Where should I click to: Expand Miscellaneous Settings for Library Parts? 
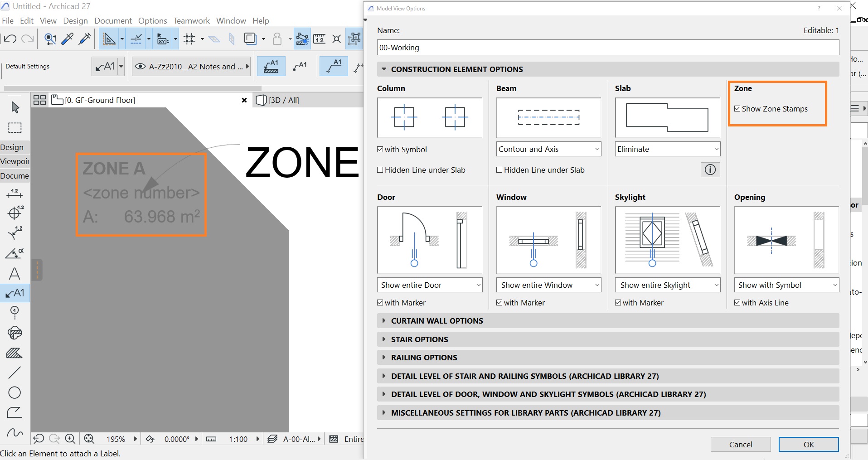click(608, 413)
